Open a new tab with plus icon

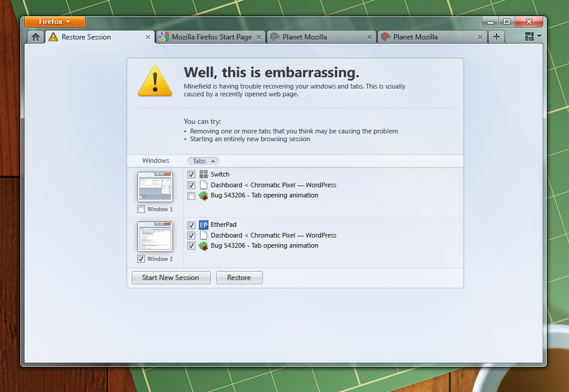pyautogui.click(x=496, y=37)
